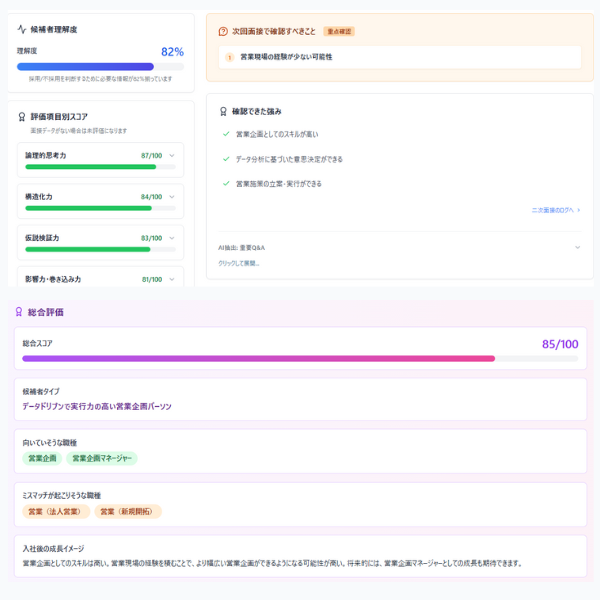The width and height of the screenshot is (600, 600).
Task: Expand the 構造化力 score chevron
Action: pos(172,197)
